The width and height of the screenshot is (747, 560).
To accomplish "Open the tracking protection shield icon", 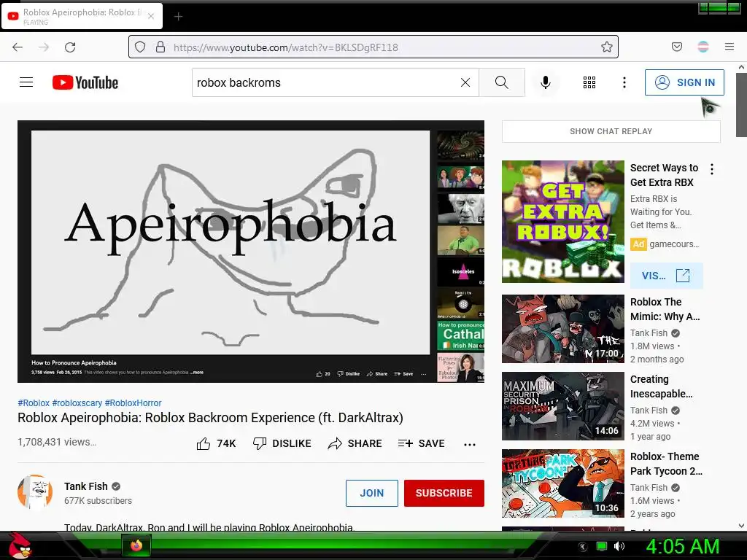I will click(140, 47).
